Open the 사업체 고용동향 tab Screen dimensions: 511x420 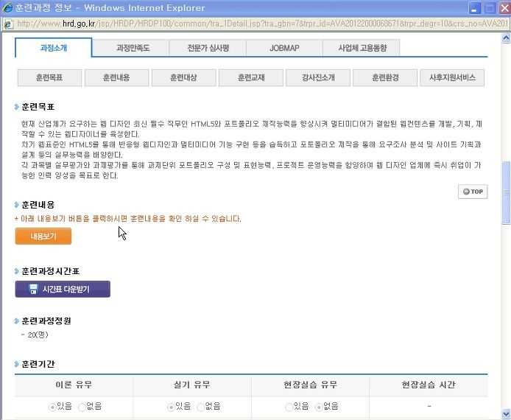[x=362, y=48]
